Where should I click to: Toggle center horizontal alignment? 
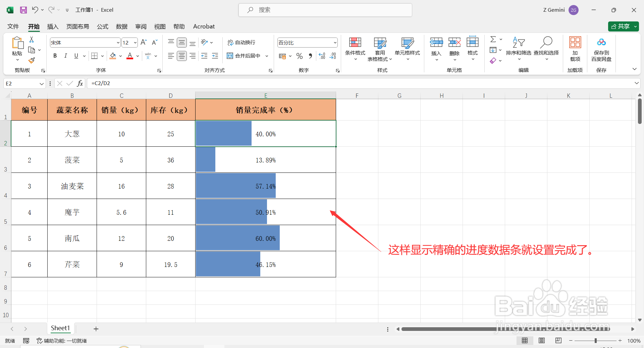tap(182, 56)
